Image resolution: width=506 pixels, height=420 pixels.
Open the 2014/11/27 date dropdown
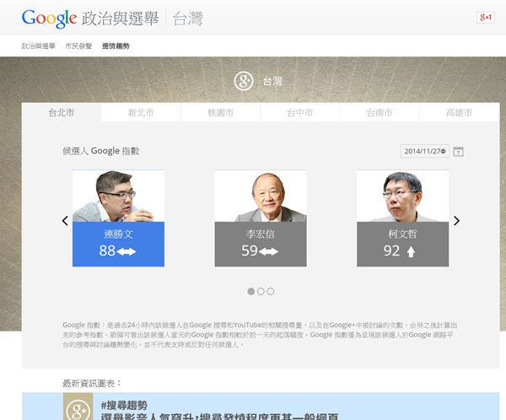pos(424,152)
